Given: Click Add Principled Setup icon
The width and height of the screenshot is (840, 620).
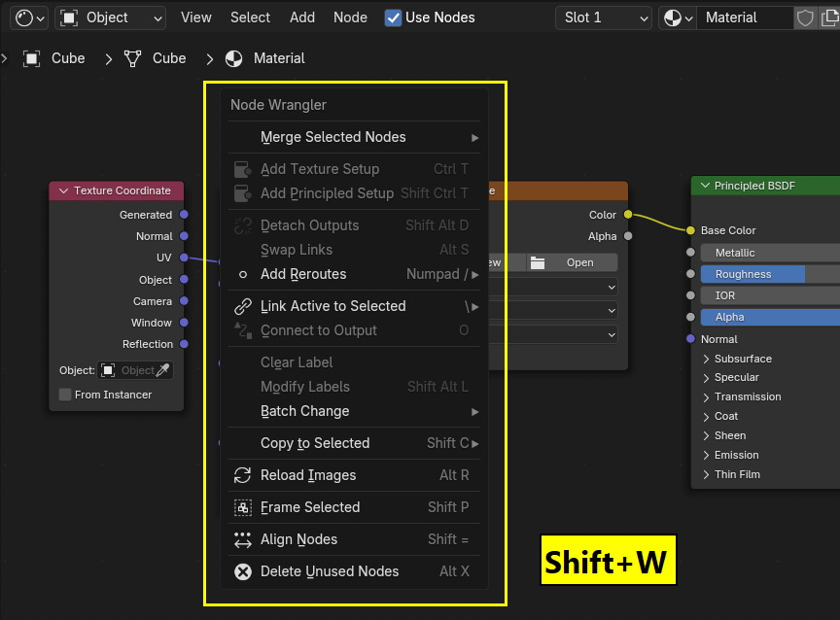Looking at the screenshot, I should tap(243, 193).
